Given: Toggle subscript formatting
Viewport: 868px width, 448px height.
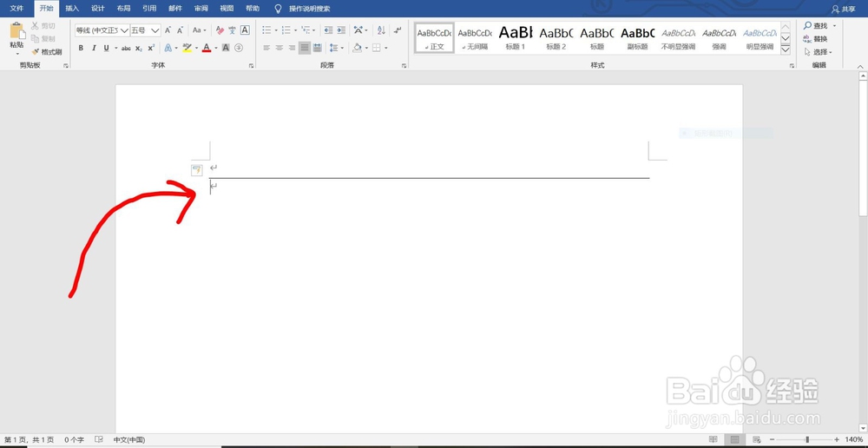Looking at the screenshot, I should (139, 48).
